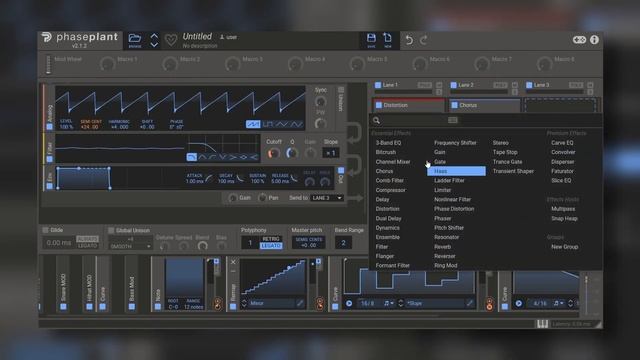Image resolution: width=640 pixels, height=360 pixels.
Task: Select the sawtooth waveform shape icon
Action: [253, 124]
